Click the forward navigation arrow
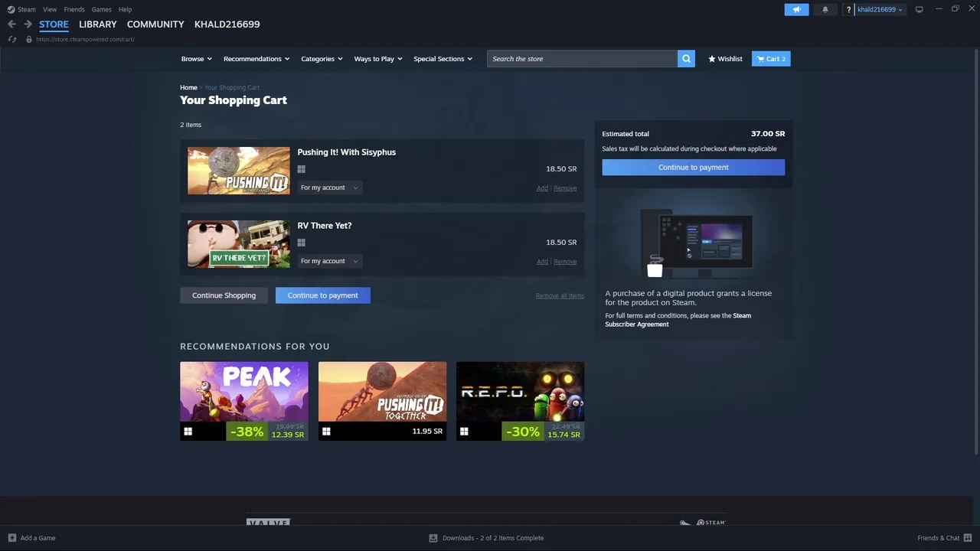The image size is (980, 551). 28,24
